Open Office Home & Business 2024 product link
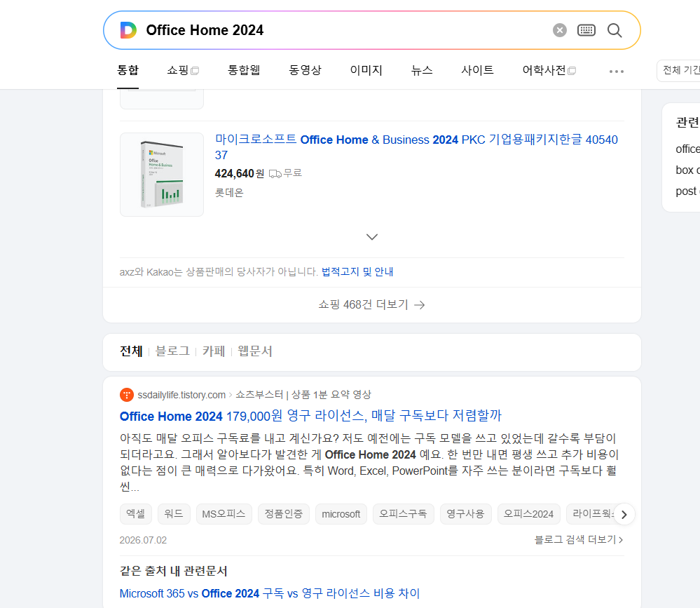The width and height of the screenshot is (700, 608). 416,147
